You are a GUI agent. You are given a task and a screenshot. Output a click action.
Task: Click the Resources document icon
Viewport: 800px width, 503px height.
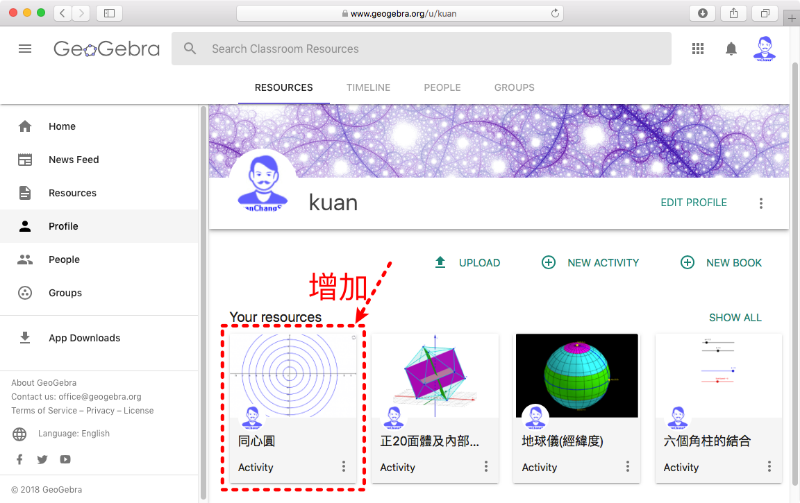click(x=25, y=193)
